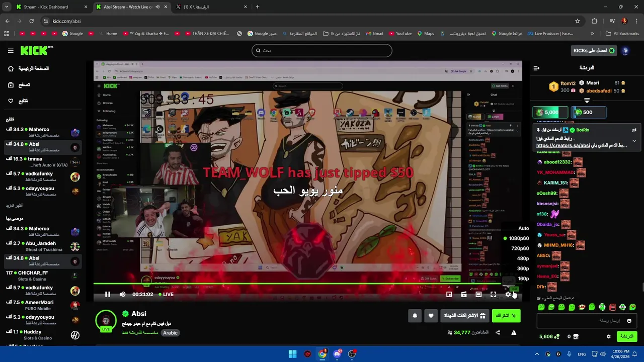Select 1080p60 video quality
This screenshot has width=644, height=362.
point(517,238)
